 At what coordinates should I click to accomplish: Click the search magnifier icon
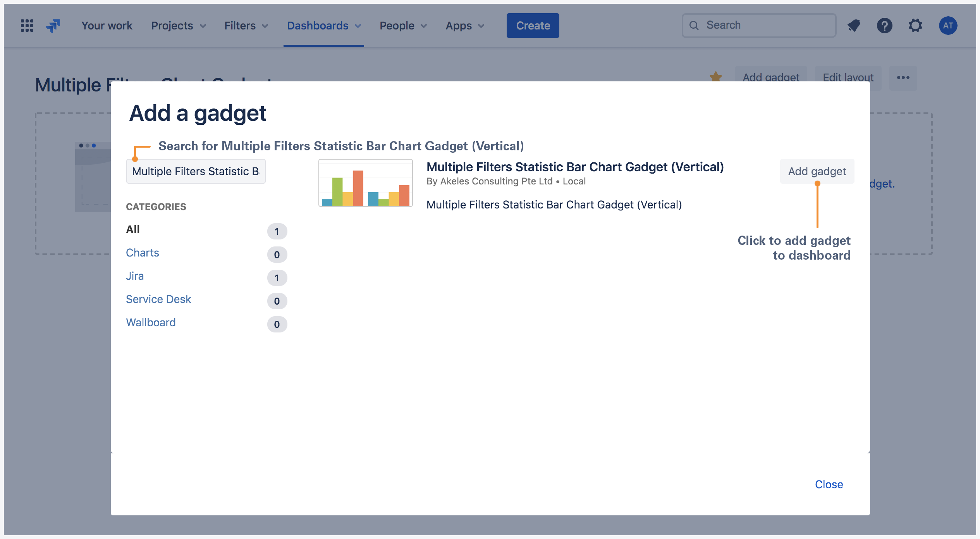pos(695,25)
